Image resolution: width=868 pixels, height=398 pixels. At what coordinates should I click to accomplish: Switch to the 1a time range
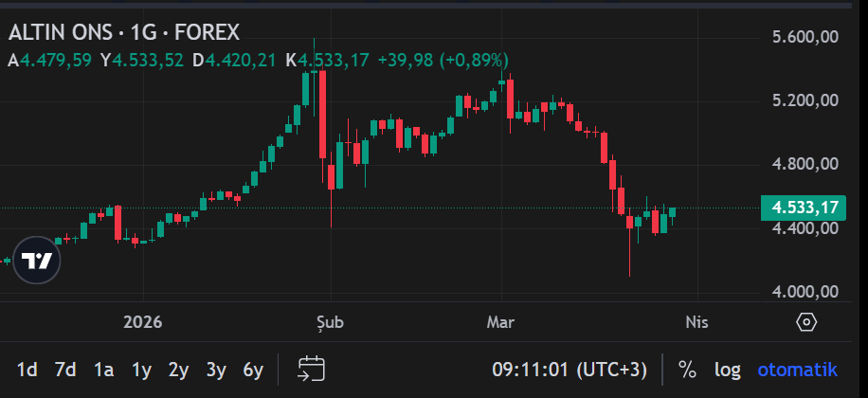tap(103, 369)
